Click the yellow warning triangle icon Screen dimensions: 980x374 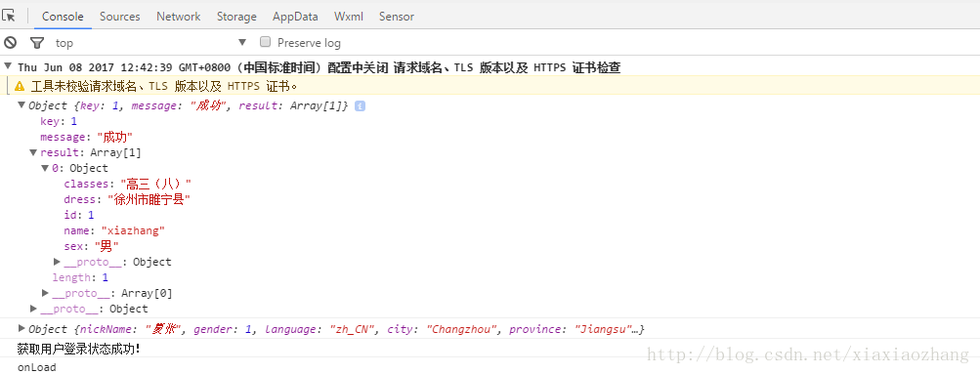(20, 86)
